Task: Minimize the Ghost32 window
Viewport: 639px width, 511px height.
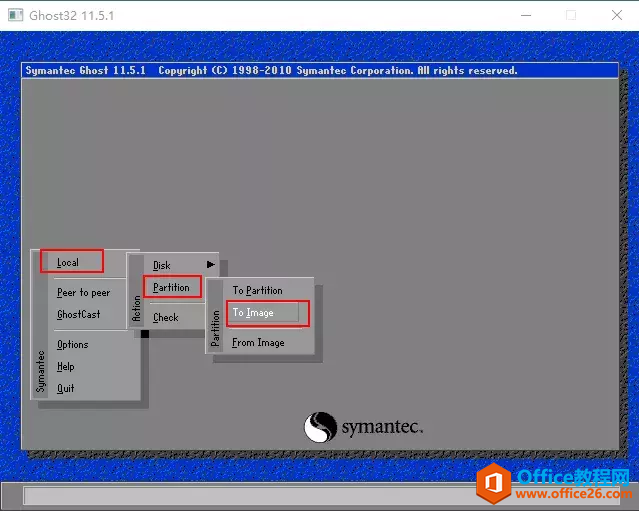Action: point(526,15)
